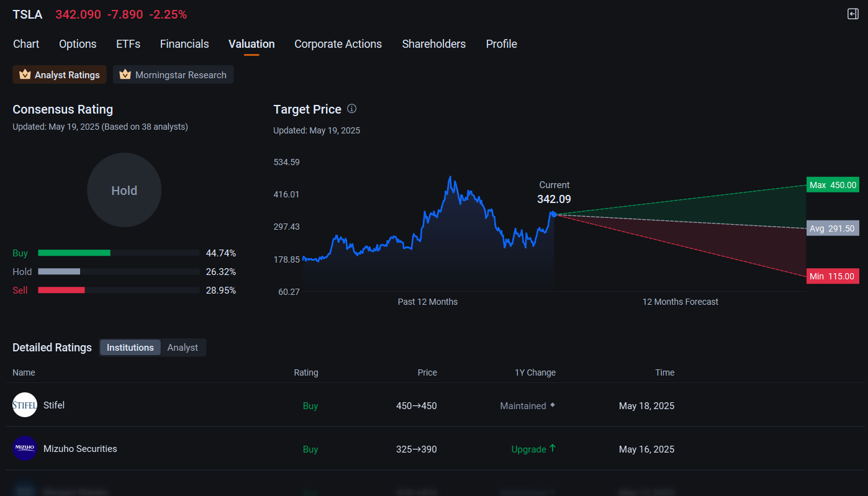Screen dimensions: 868x496
Task: Click the Maintained status text
Action: pos(523,405)
